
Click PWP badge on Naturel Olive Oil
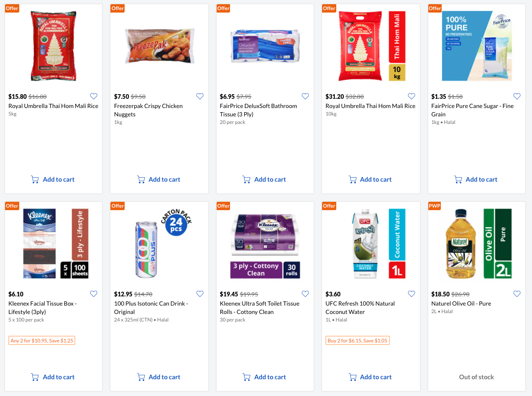(434, 206)
